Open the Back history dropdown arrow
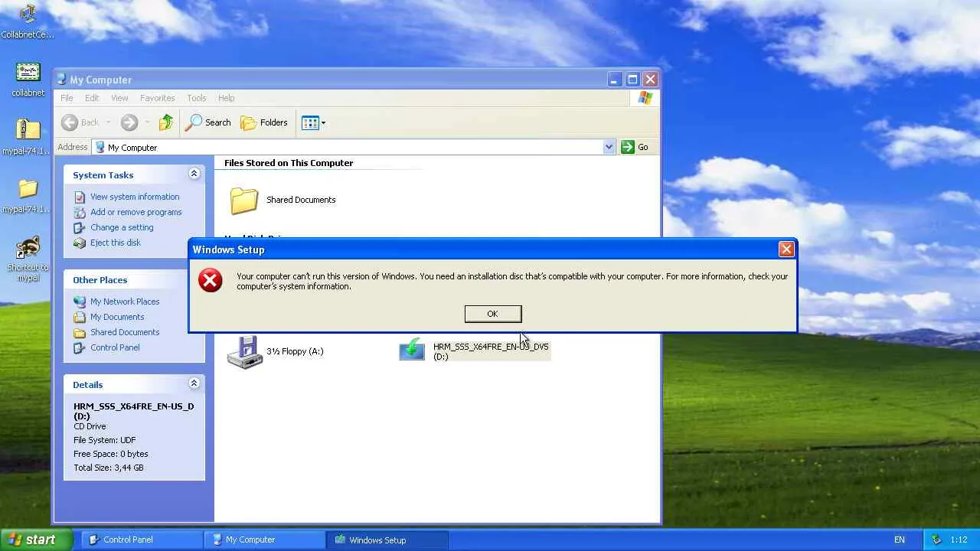This screenshot has width=980, height=551. (x=108, y=122)
